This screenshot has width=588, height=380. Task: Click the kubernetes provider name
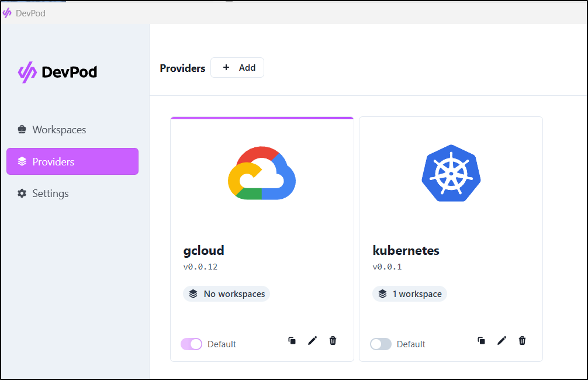(x=406, y=250)
